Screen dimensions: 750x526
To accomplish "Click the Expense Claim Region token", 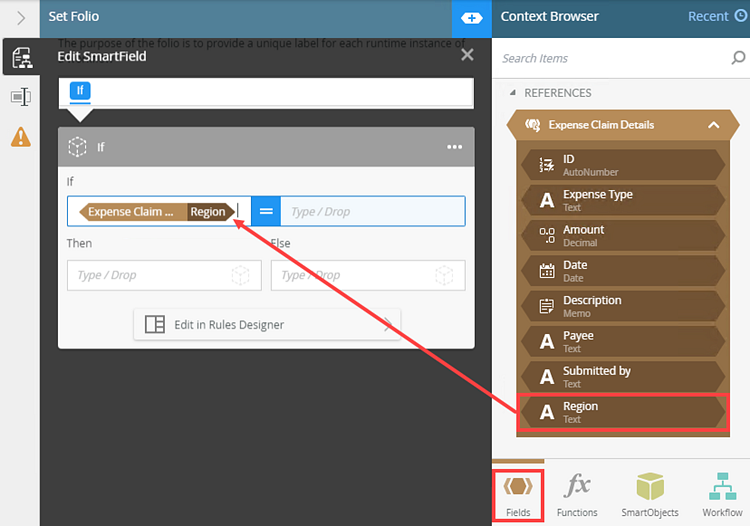I will (x=157, y=211).
